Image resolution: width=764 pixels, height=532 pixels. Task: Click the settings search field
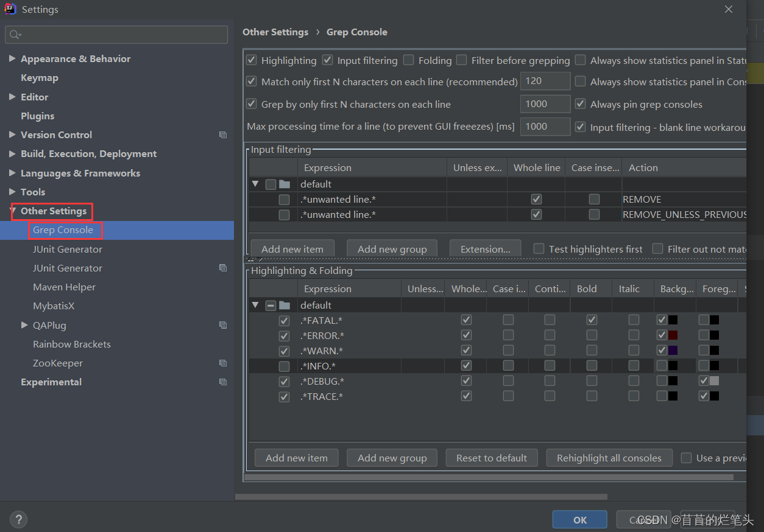coord(116,35)
